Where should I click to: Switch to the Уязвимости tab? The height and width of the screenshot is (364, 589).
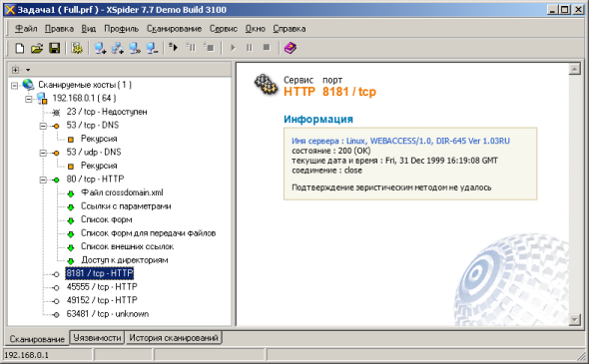(x=97, y=338)
